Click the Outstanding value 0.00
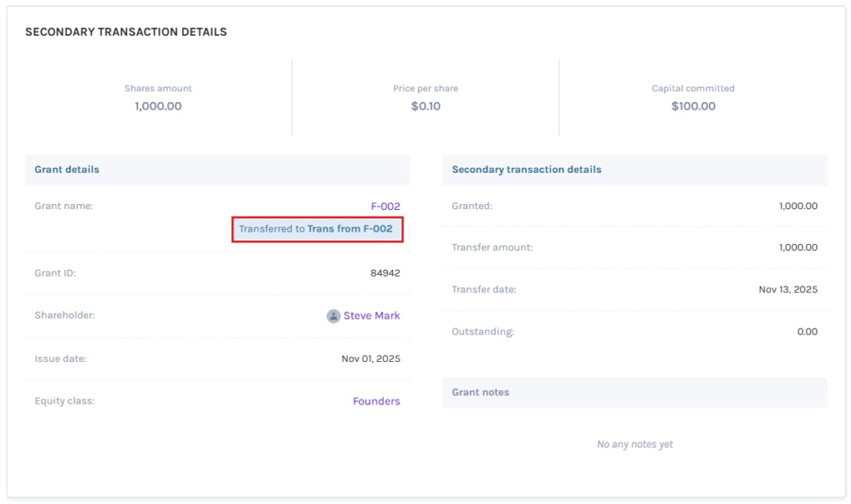The height and width of the screenshot is (504, 851). [806, 331]
